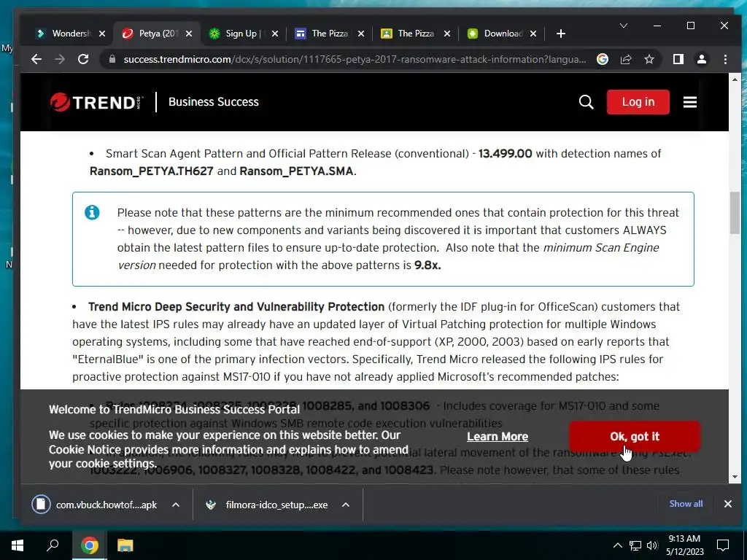747x560 pixels.
Task: Open the site search magnifier
Action: (586, 102)
